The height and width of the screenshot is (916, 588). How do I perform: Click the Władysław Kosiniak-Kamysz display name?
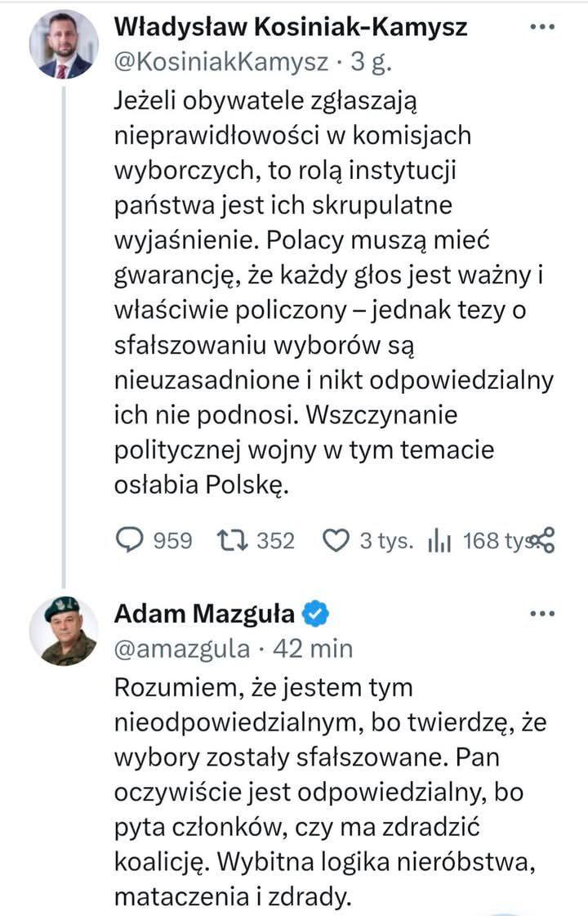point(291,27)
